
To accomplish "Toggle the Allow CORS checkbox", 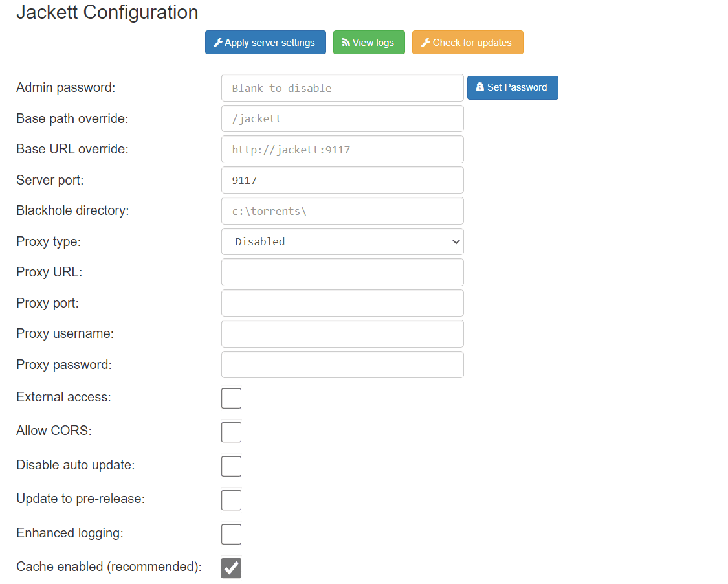I will pyautogui.click(x=231, y=432).
